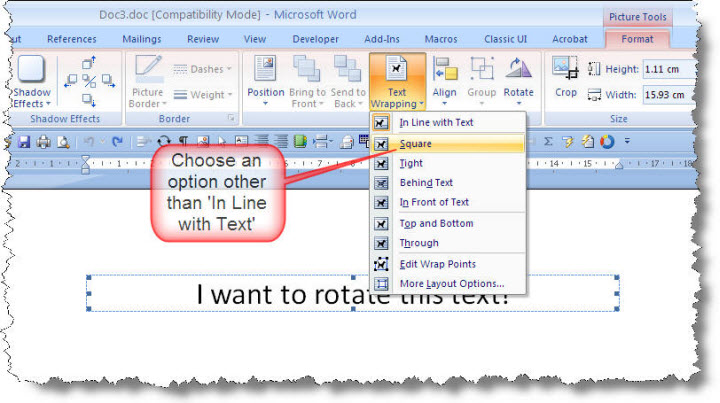Open the Group dropdown
Screen dimensions: 720x403
point(482,82)
